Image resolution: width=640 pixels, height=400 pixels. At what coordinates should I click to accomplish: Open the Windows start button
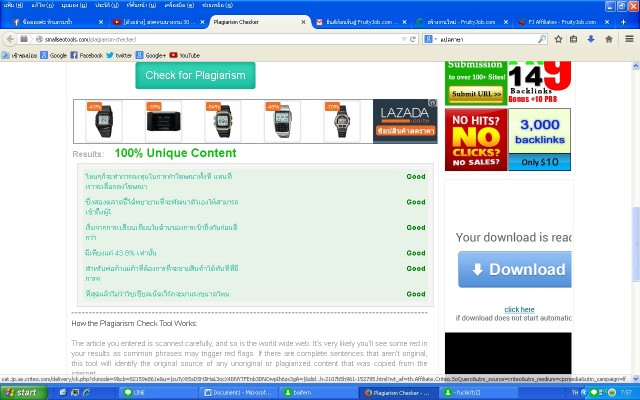pyautogui.click(x=27, y=392)
